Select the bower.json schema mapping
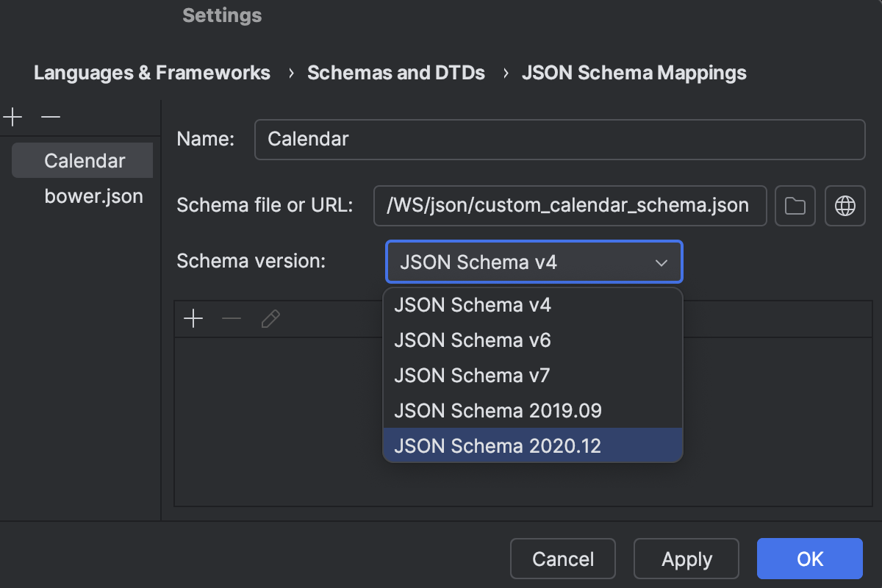This screenshot has height=588, width=882. pyautogui.click(x=94, y=196)
